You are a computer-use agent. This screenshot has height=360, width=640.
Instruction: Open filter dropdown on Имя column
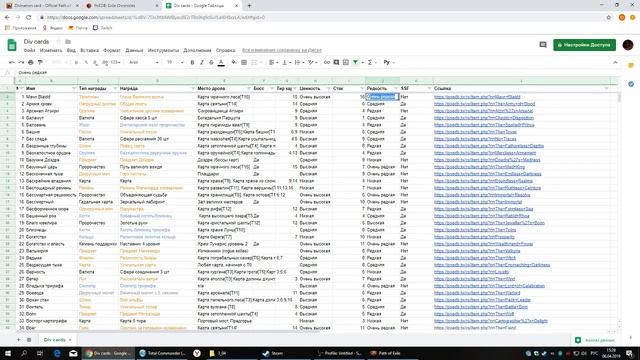click(74, 89)
